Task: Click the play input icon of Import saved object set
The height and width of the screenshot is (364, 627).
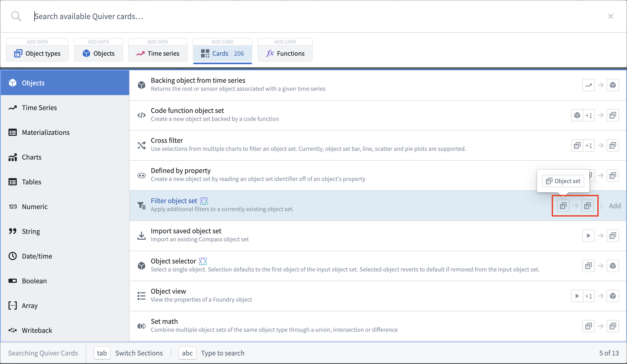Action: pyautogui.click(x=588, y=236)
